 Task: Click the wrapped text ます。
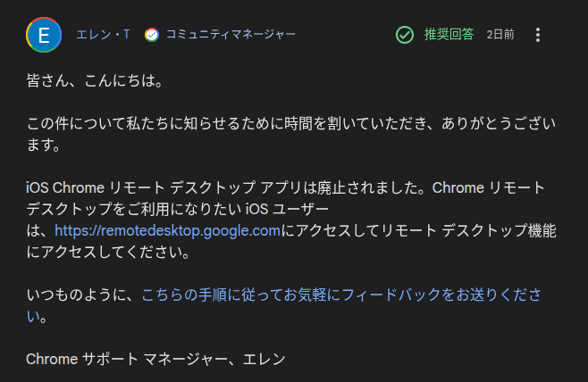tap(44, 145)
